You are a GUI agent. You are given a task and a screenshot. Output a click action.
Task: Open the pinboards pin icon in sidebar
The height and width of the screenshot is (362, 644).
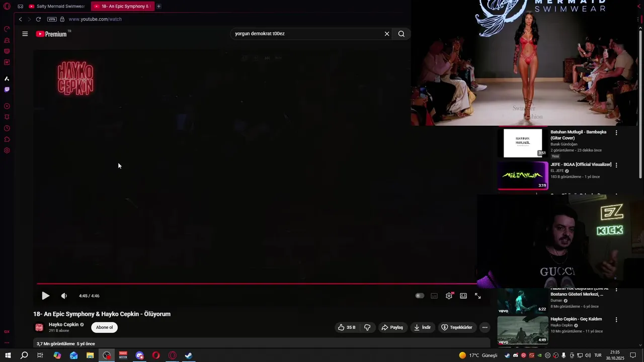[x=7, y=117]
